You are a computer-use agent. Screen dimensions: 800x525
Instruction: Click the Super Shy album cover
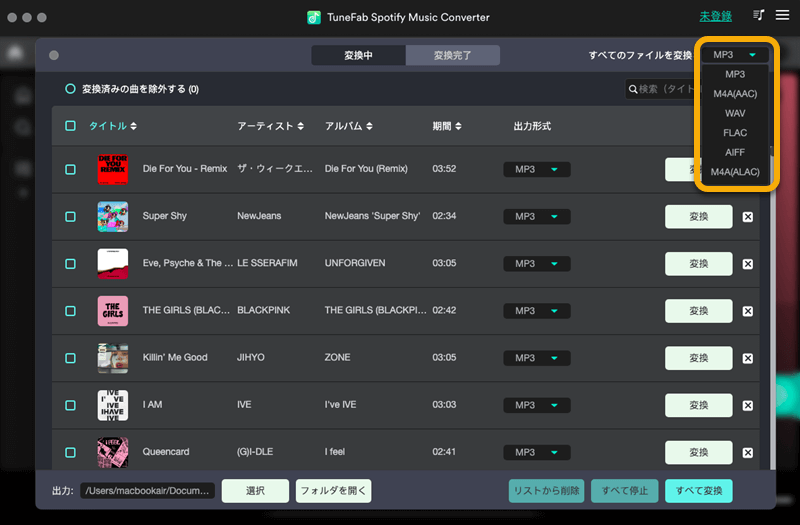tap(113, 216)
